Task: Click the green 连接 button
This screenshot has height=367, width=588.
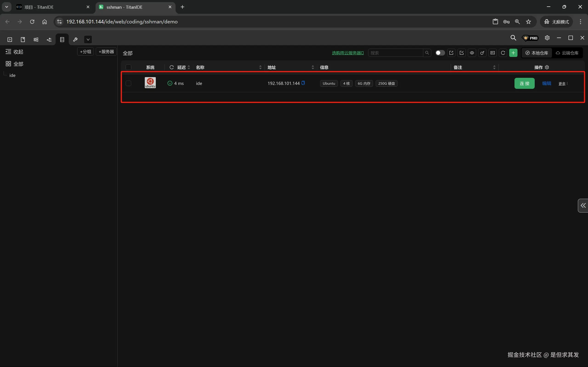Action: click(524, 83)
